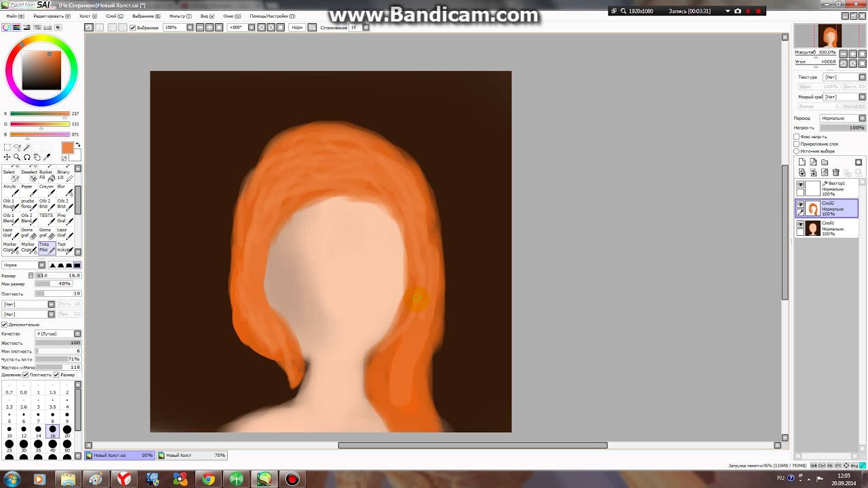Choose the Blur brush preset
The width and height of the screenshot is (868, 488).
pyautogui.click(x=64, y=190)
